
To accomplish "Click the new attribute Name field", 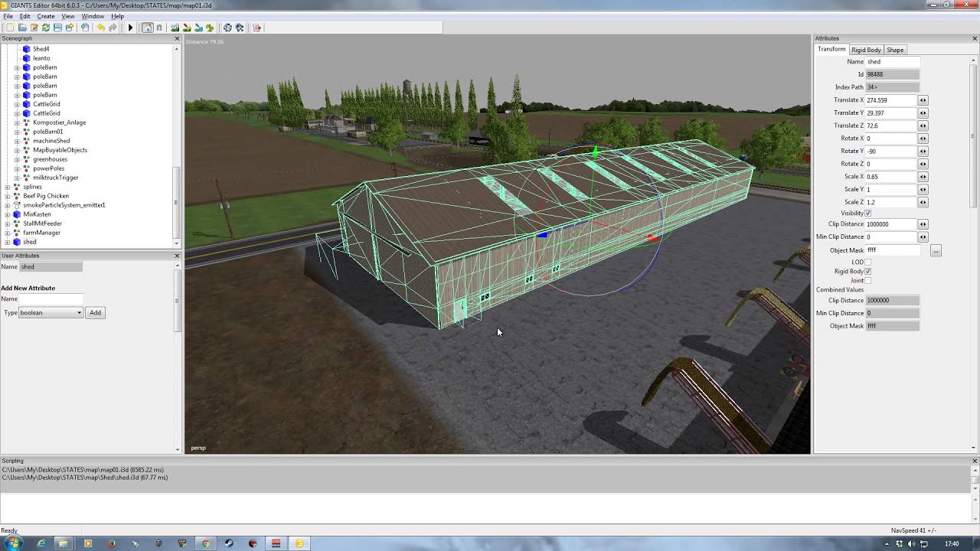I will tap(51, 299).
